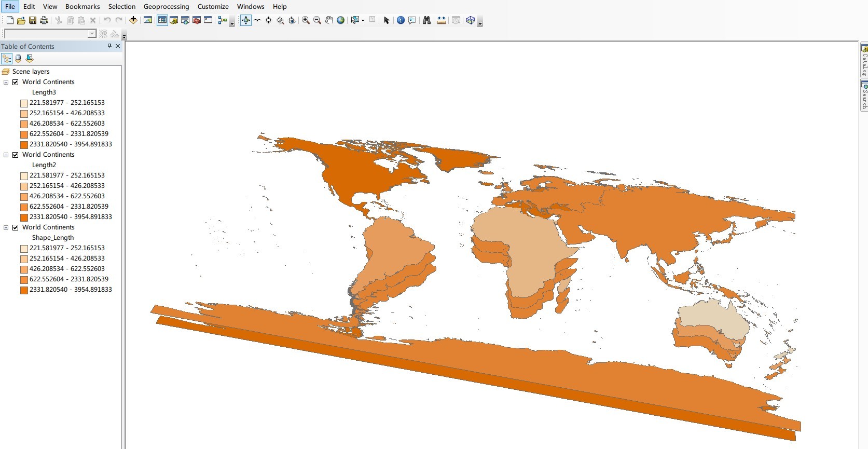Select the Navigate tool
This screenshot has width=868, height=449.
click(246, 20)
